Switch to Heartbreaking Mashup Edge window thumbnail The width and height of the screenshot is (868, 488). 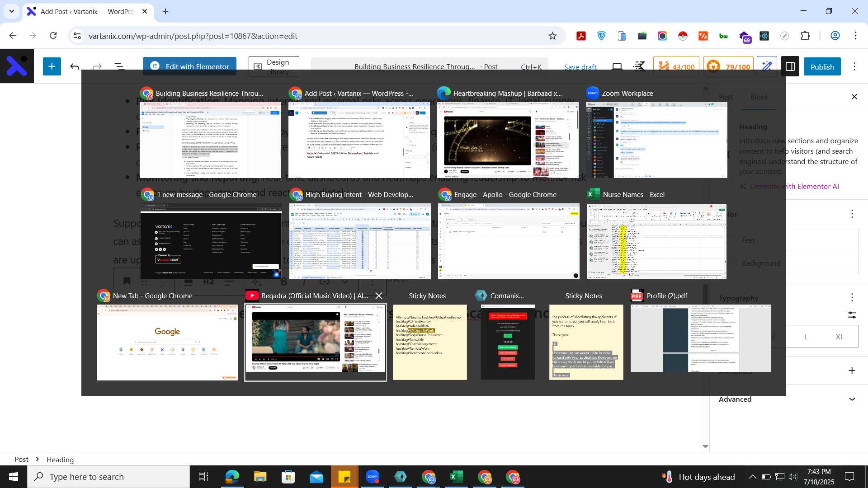[x=508, y=140]
